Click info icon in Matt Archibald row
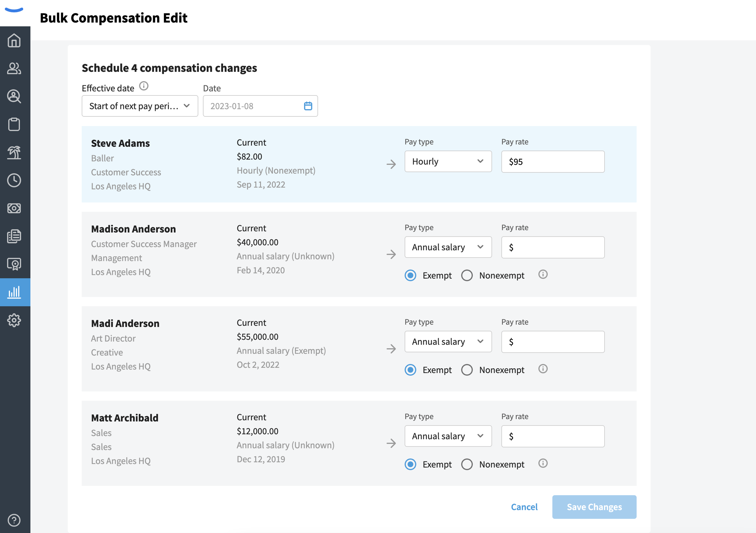Screen dimensions: 756x533 (543, 463)
